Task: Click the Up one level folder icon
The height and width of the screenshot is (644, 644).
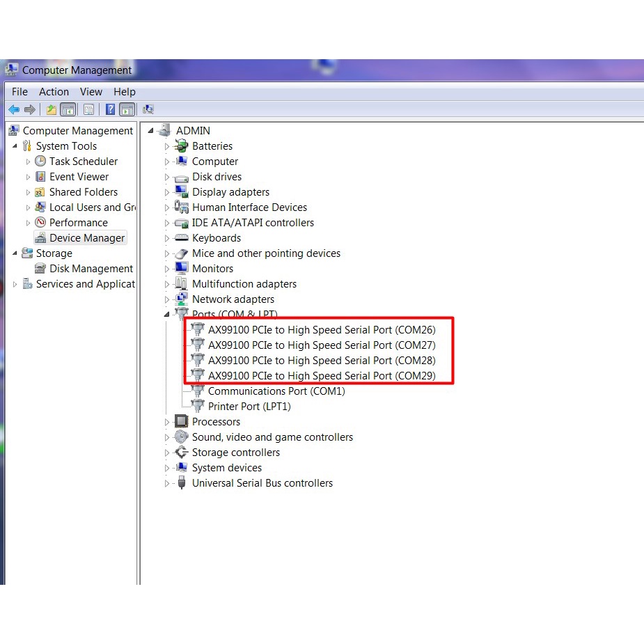Action: point(51,109)
